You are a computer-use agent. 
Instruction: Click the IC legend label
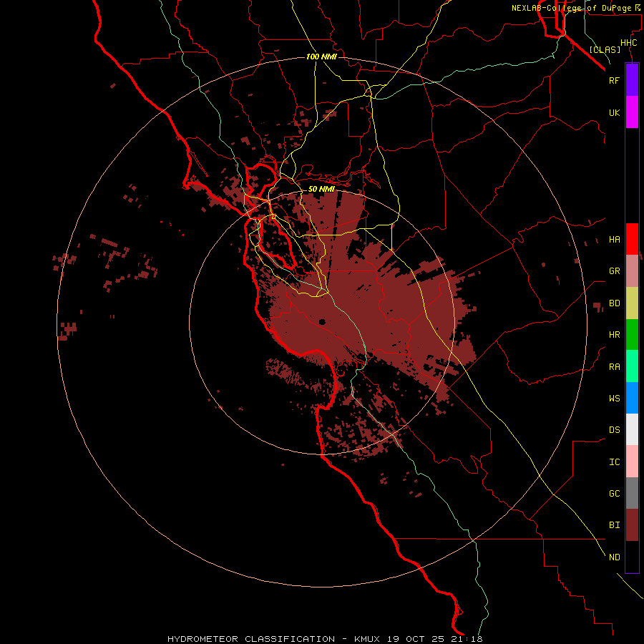614,462
